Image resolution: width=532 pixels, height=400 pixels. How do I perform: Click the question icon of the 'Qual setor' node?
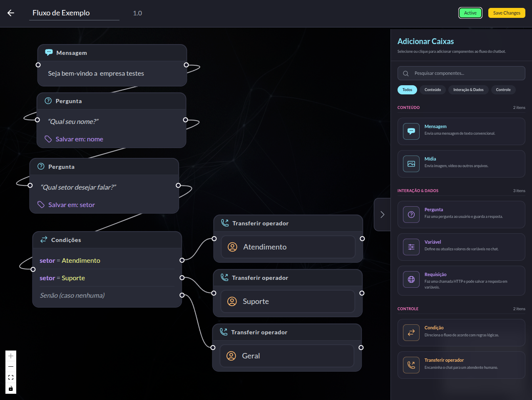click(41, 166)
